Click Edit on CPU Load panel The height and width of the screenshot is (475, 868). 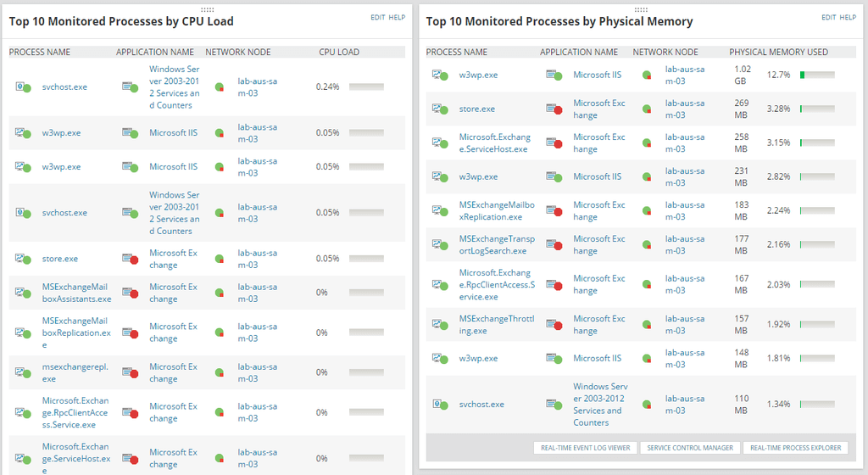click(377, 18)
